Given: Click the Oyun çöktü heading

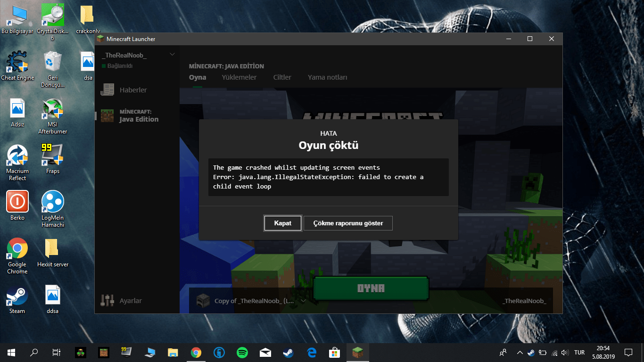Looking at the screenshot, I should (329, 145).
